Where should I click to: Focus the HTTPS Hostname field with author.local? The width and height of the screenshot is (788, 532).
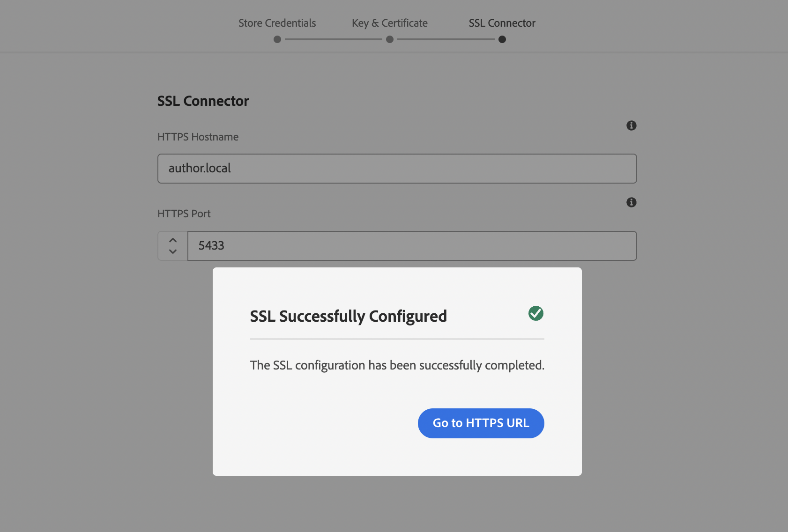(397, 169)
